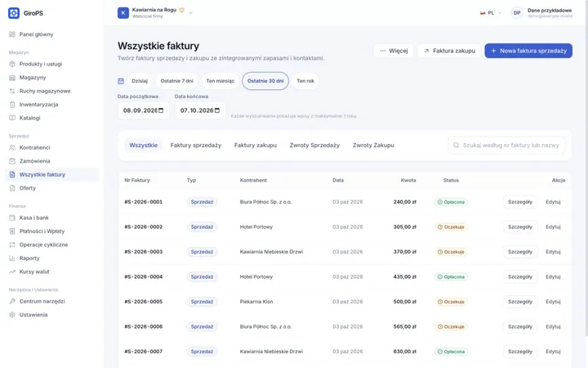Click invoice number #S-2026-0003

[x=144, y=252]
